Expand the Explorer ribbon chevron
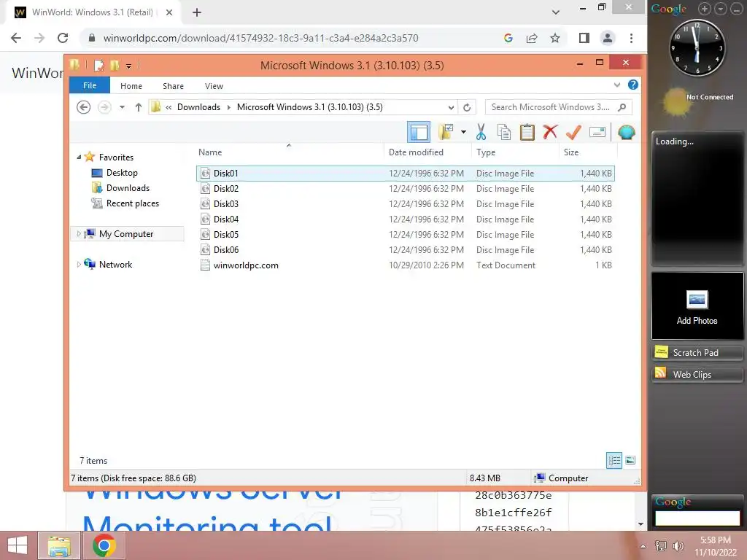 tap(617, 85)
